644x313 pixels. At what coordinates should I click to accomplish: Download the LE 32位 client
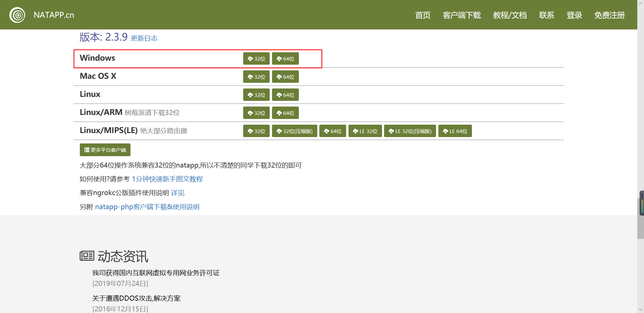(365, 131)
